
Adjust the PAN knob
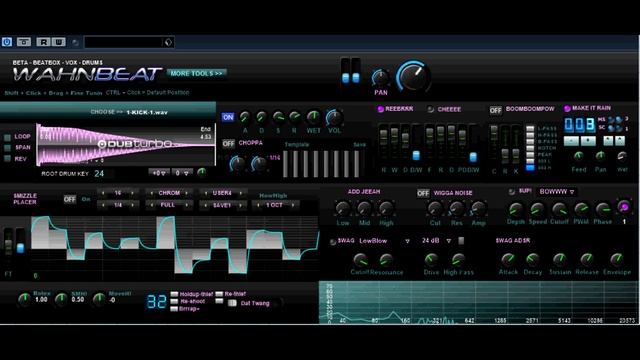click(380, 77)
